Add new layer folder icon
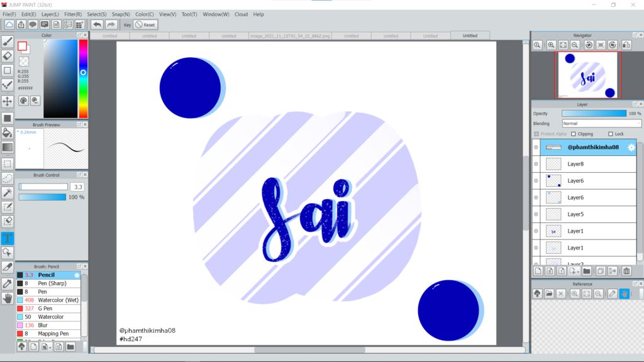This screenshot has height=362, width=644. coord(587,271)
